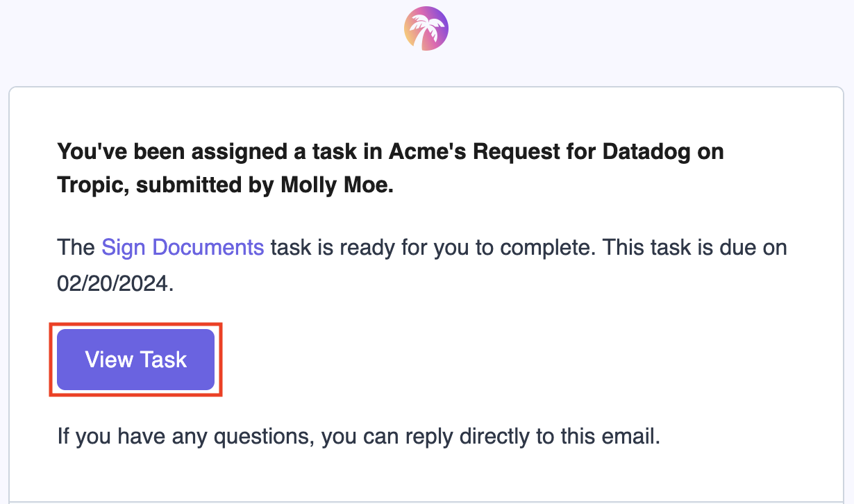The width and height of the screenshot is (854, 504).
Task: Click the Tropic palm tree logo
Action: (x=426, y=28)
